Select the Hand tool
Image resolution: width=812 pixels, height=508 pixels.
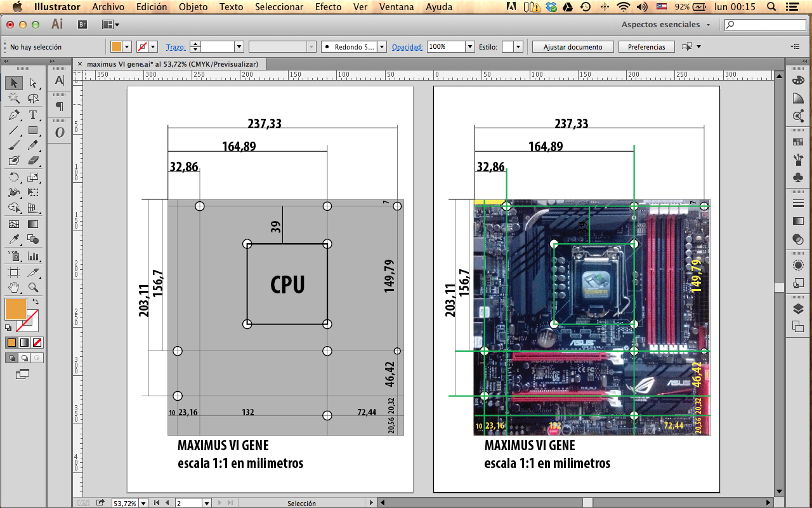[x=13, y=288]
